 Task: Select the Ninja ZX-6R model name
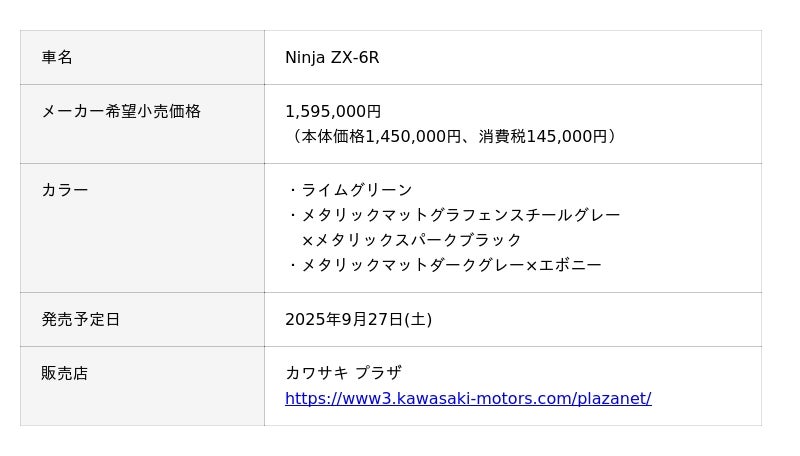[x=332, y=57]
